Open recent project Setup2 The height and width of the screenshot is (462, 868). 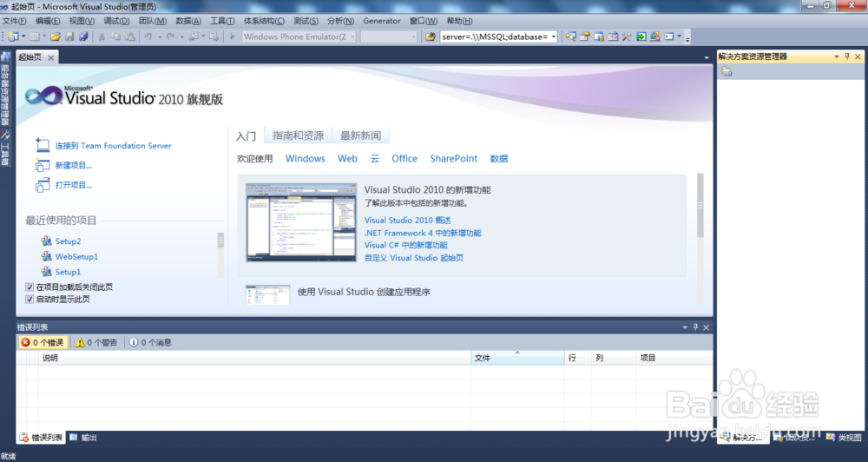[68, 241]
